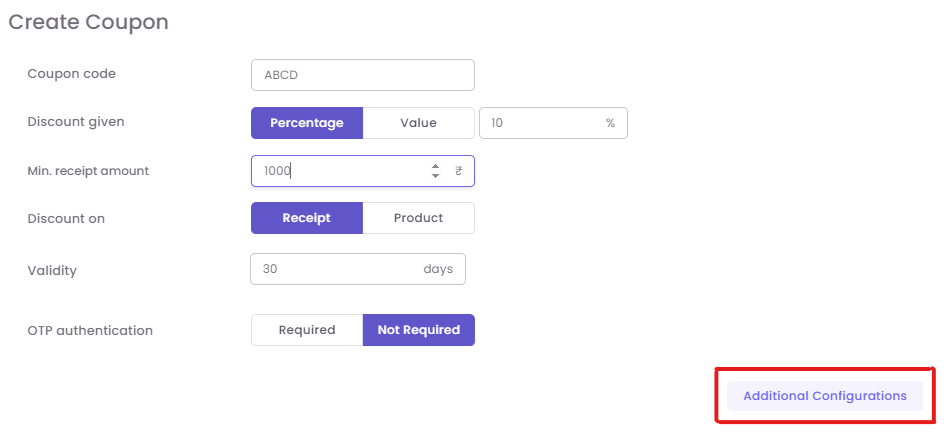The image size is (951, 437).
Task: Click the rupee currency symbol icon
Action: pyautogui.click(x=458, y=171)
